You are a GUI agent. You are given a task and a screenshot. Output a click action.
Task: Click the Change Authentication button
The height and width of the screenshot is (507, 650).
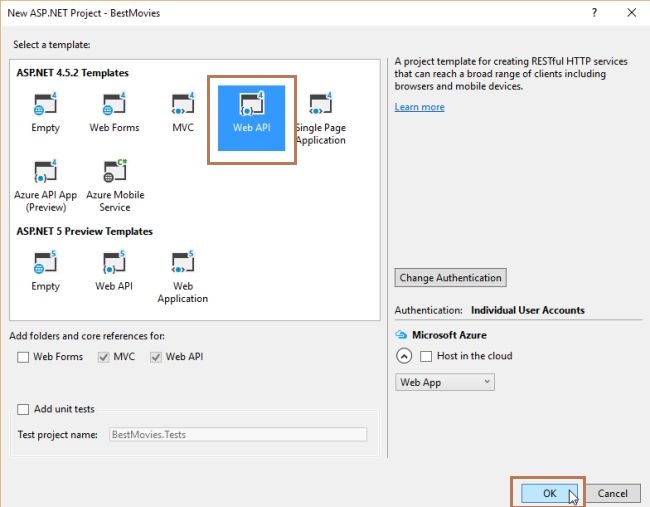(x=450, y=278)
